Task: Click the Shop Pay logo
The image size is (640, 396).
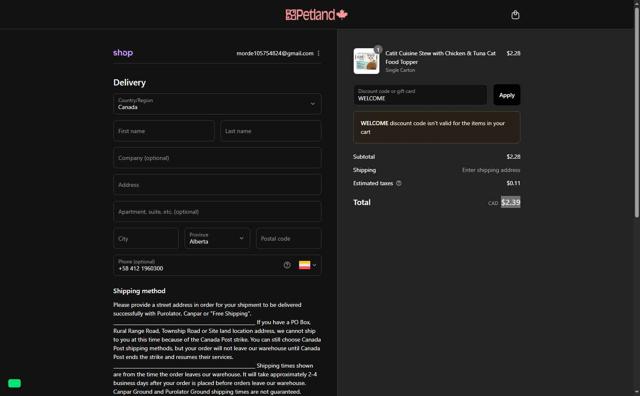Action: click(x=123, y=53)
